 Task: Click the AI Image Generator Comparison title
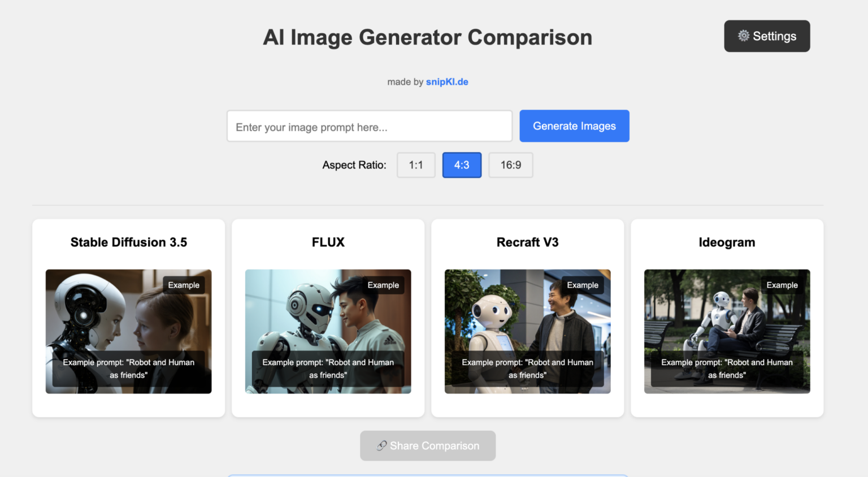427,37
